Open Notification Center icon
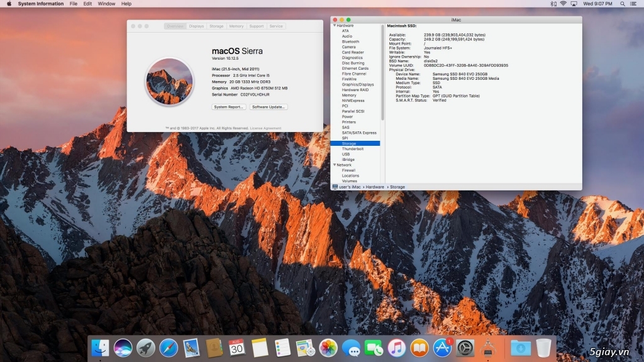 click(633, 4)
